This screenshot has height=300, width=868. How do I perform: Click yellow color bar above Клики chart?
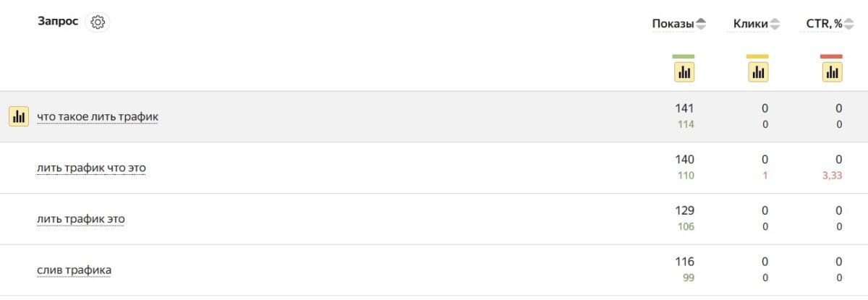(757, 56)
